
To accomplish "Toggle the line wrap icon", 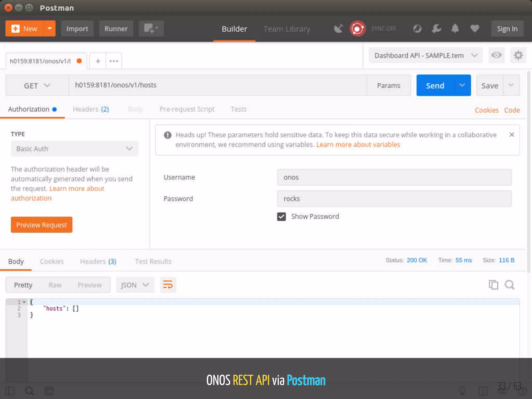I will pyautogui.click(x=168, y=285).
